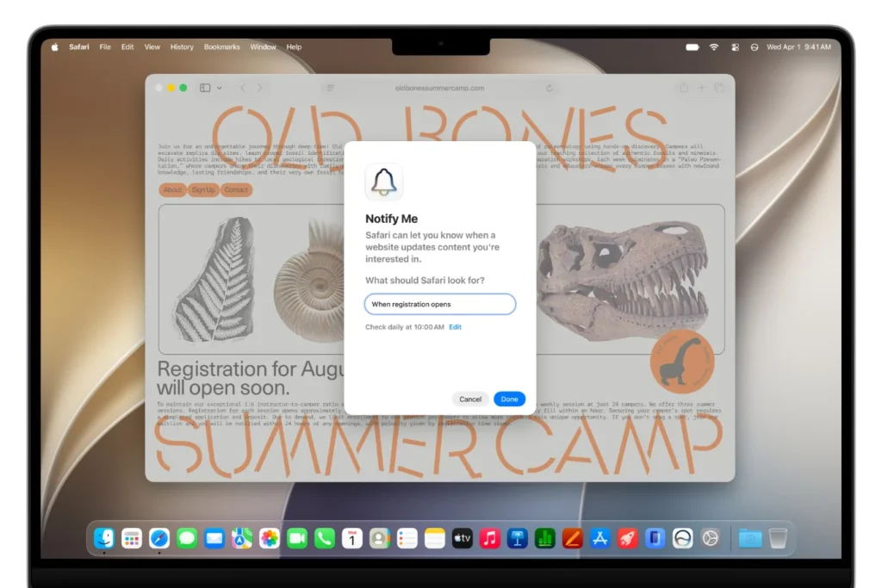Open Contacts from the Dock

(380, 539)
